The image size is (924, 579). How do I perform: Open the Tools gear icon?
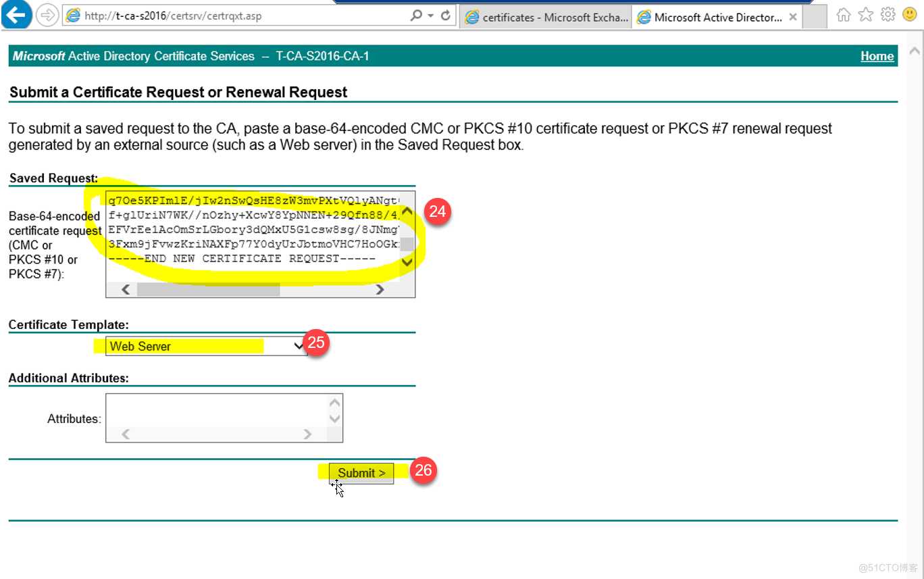tap(888, 15)
